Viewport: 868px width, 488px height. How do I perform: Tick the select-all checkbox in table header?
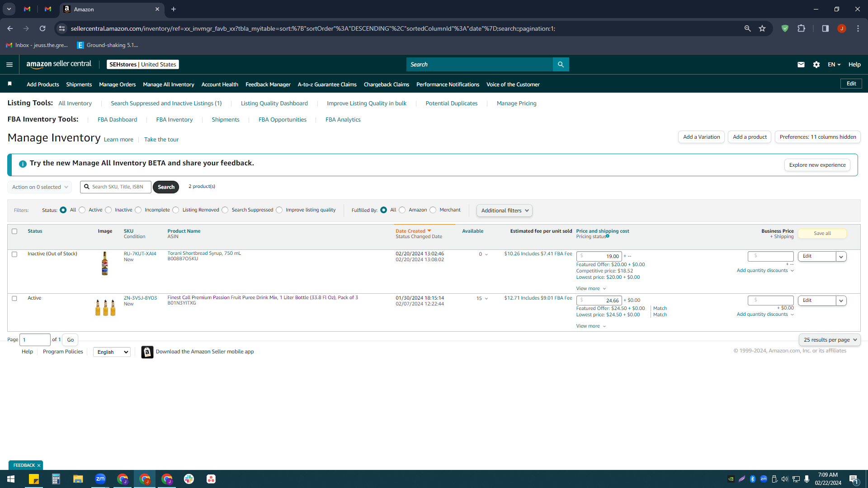(14, 231)
